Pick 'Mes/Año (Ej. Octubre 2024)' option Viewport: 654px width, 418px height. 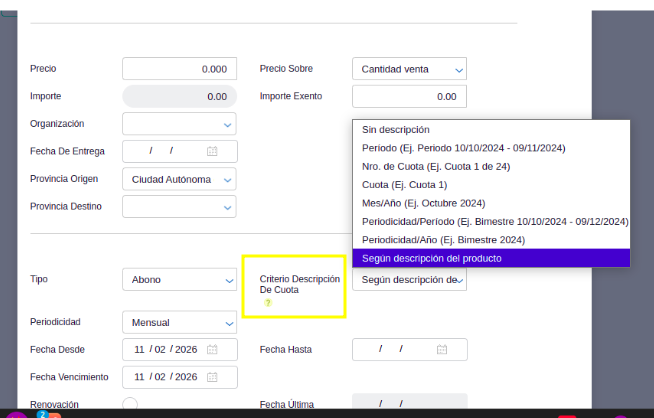tap(430, 203)
